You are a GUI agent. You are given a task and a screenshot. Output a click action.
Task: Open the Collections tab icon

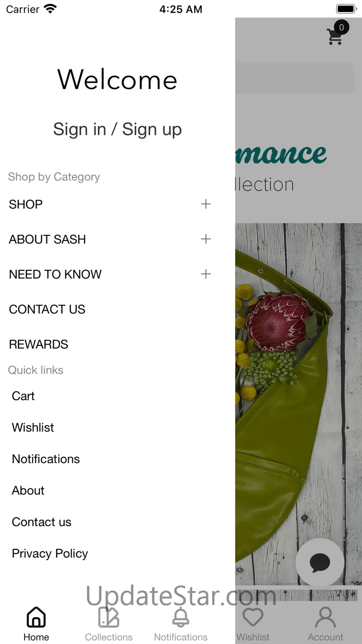pyautogui.click(x=109, y=618)
